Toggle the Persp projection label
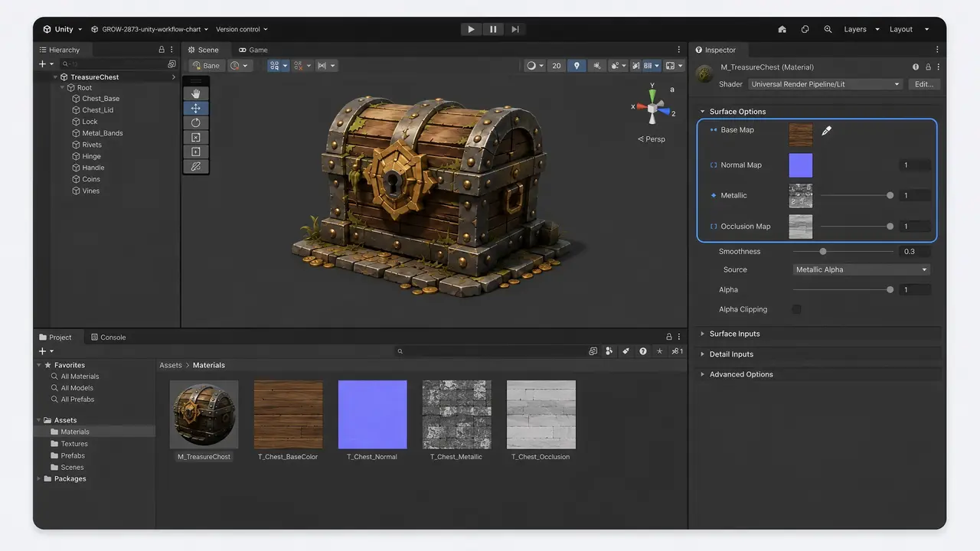Screen dimensions: 980x551 coord(652,139)
